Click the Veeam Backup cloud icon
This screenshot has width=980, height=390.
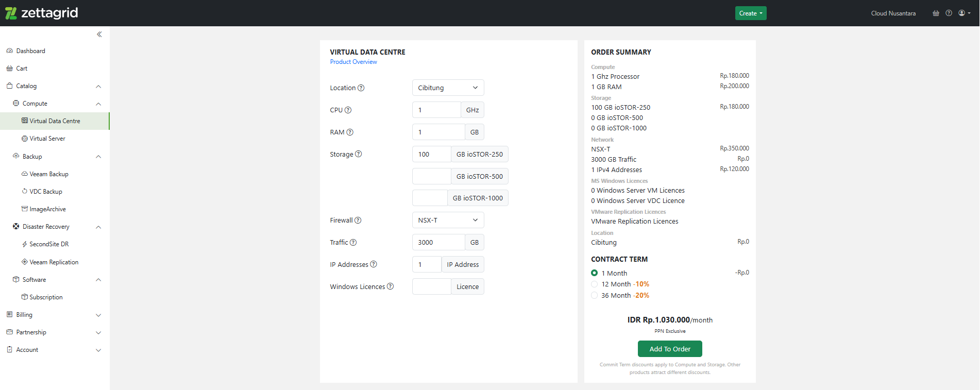tap(24, 174)
